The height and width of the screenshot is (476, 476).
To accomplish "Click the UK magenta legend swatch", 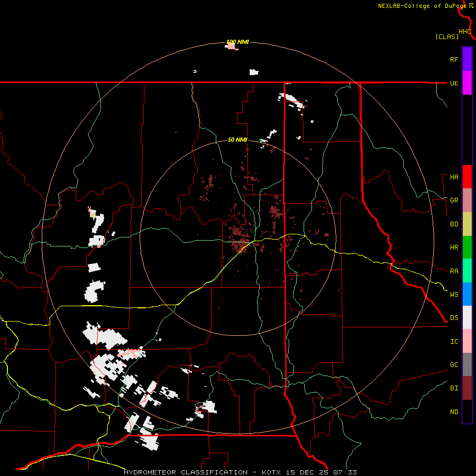I will 467,83.
